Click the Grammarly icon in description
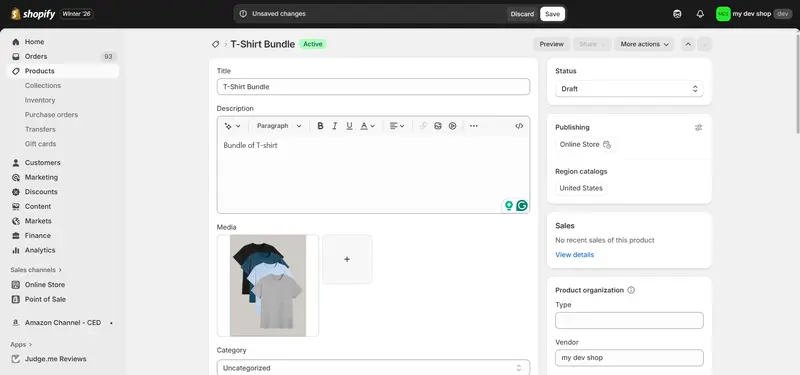This screenshot has width=800, height=375. [521, 206]
